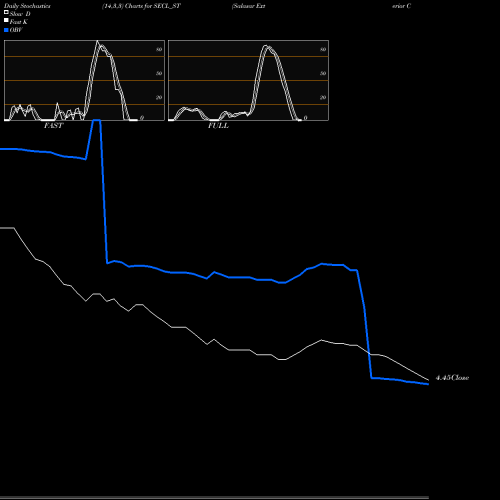Click the Slow D legend swatch
Viewport: 500px width, 500px height.
[6, 12]
